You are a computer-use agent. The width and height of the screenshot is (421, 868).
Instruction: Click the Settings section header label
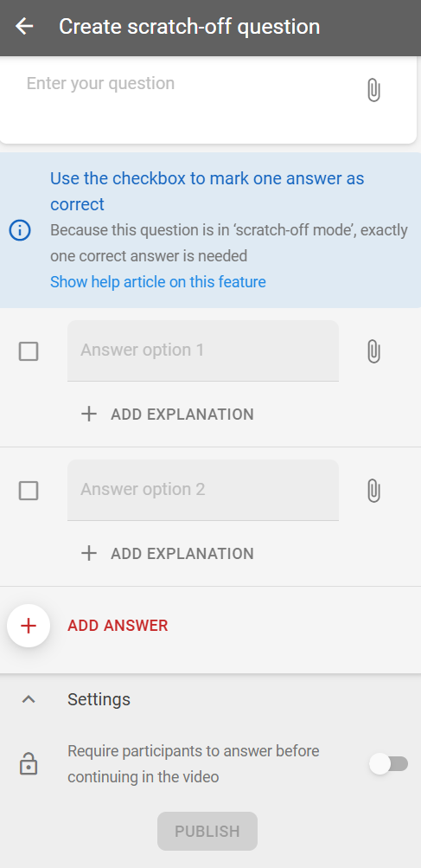[99, 700]
